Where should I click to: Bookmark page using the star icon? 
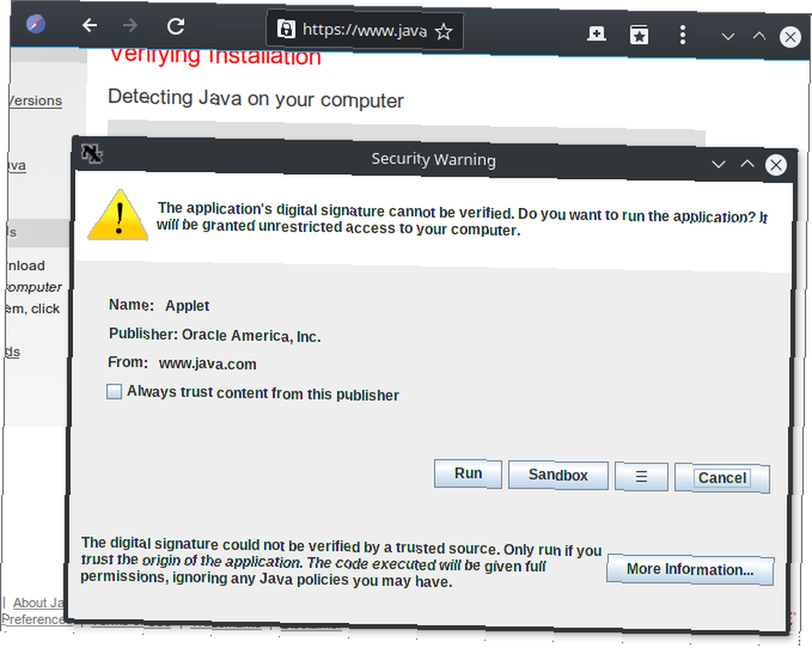pyautogui.click(x=443, y=32)
